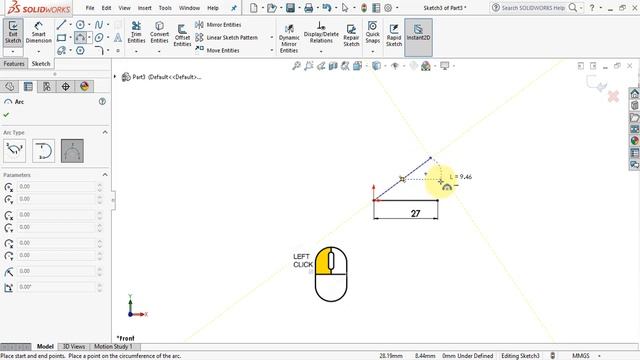Open the Window menu
This screenshot has width=640, height=360.
tap(189, 8)
